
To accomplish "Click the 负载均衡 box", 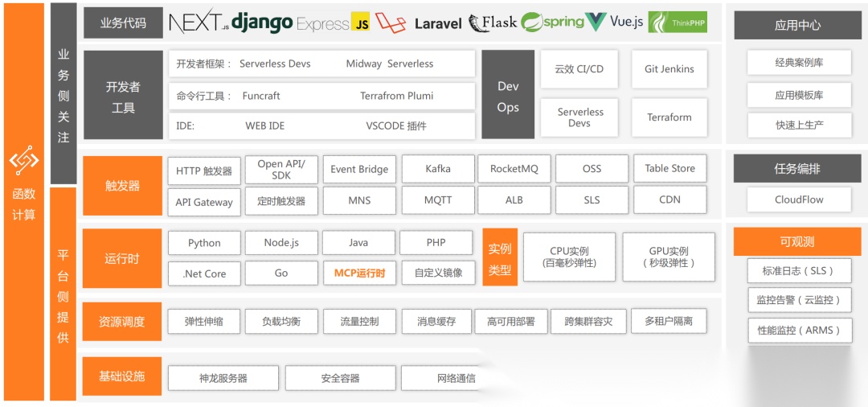I will 281,321.
